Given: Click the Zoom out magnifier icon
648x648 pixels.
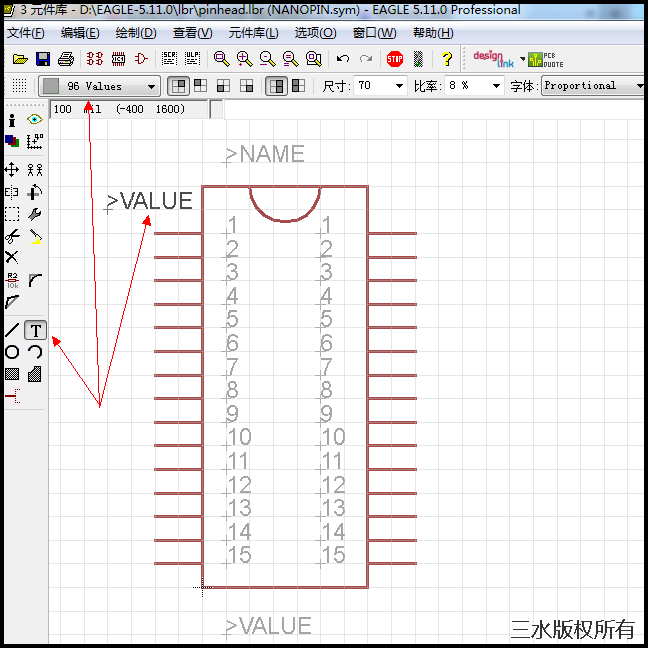Looking at the screenshot, I should (267, 59).
